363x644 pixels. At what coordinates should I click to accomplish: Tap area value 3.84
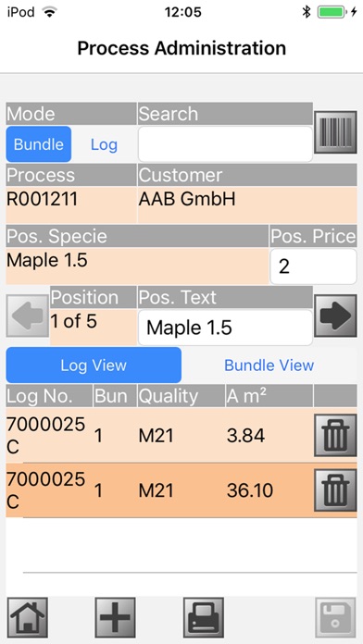click(x=245, y=436)
